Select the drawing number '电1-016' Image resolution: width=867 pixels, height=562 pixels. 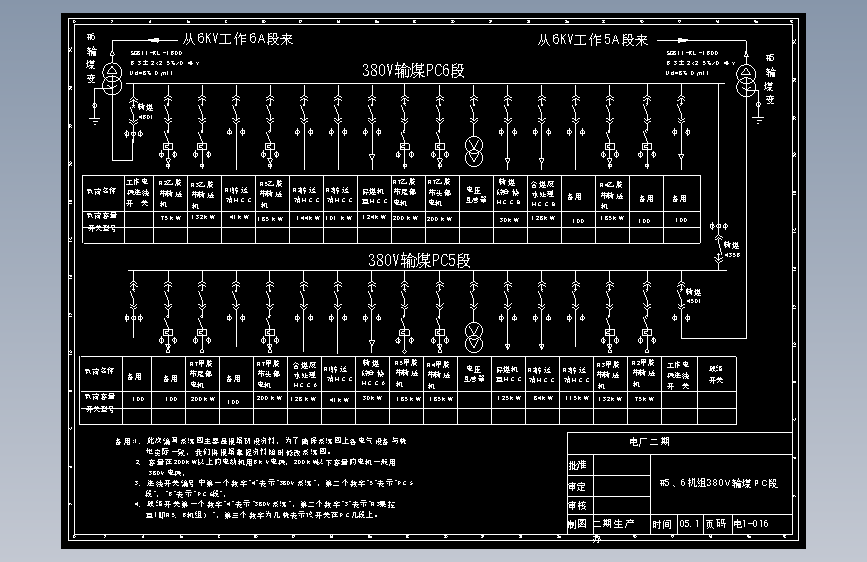(x=751, y=524)
